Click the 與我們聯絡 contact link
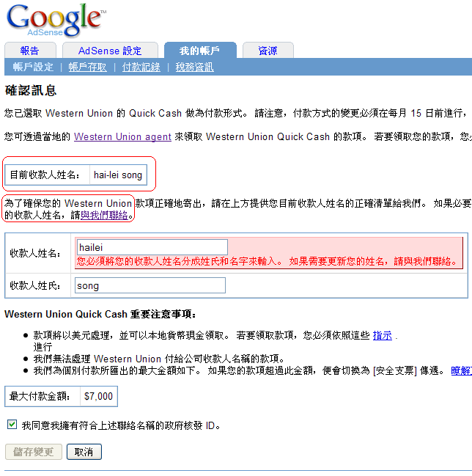 click(x=104, y=215)
